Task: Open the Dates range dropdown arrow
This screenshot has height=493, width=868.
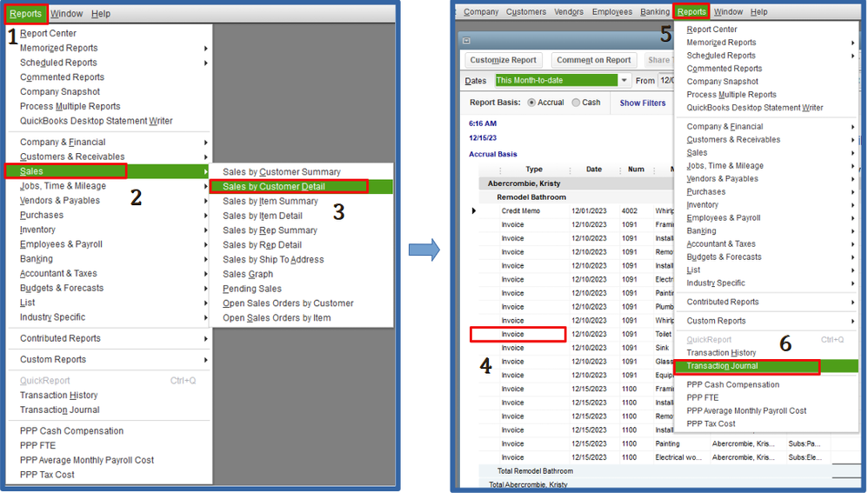Action: 624,80
